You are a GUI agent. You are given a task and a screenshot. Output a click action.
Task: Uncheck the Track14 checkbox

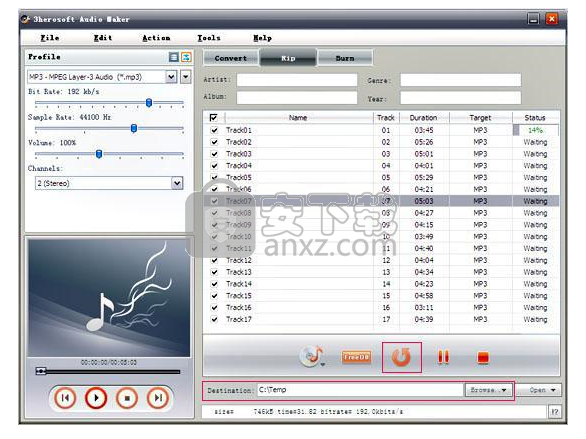214,284
